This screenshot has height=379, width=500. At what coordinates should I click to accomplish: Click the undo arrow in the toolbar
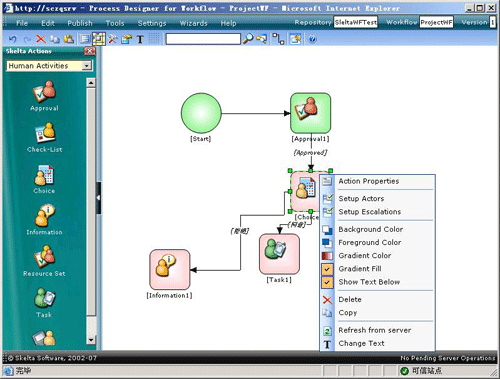click(x=13, y=39)
